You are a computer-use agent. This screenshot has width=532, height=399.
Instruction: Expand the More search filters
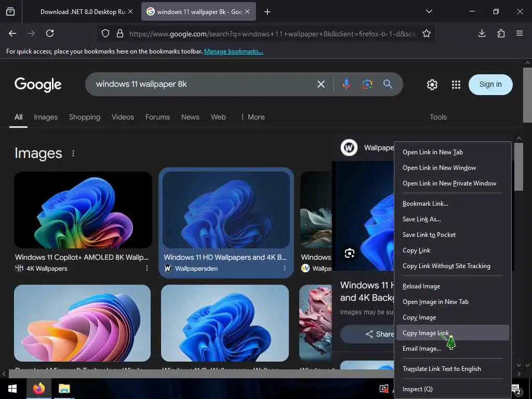click(x=252, y=117)
